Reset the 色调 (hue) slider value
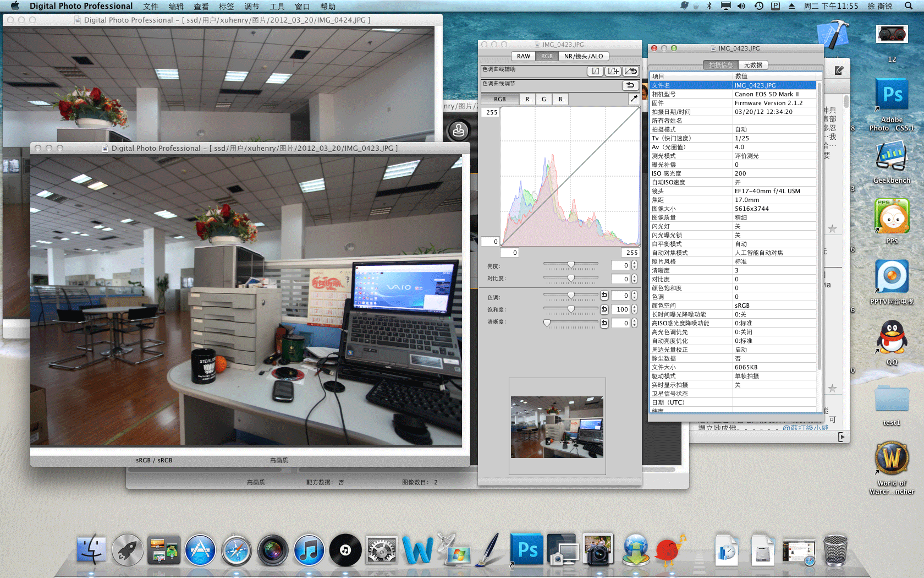The height and width of the screenshot is (578, 924). tap(604, 296)
